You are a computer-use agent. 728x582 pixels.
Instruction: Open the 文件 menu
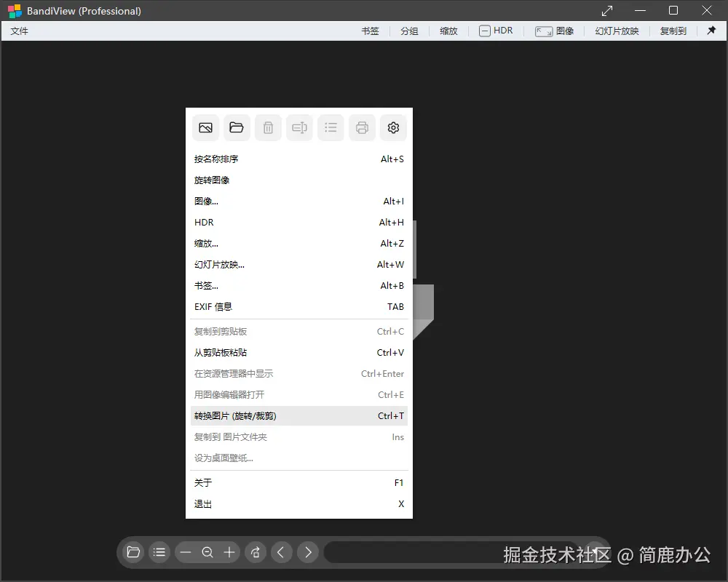click(19, 31)
